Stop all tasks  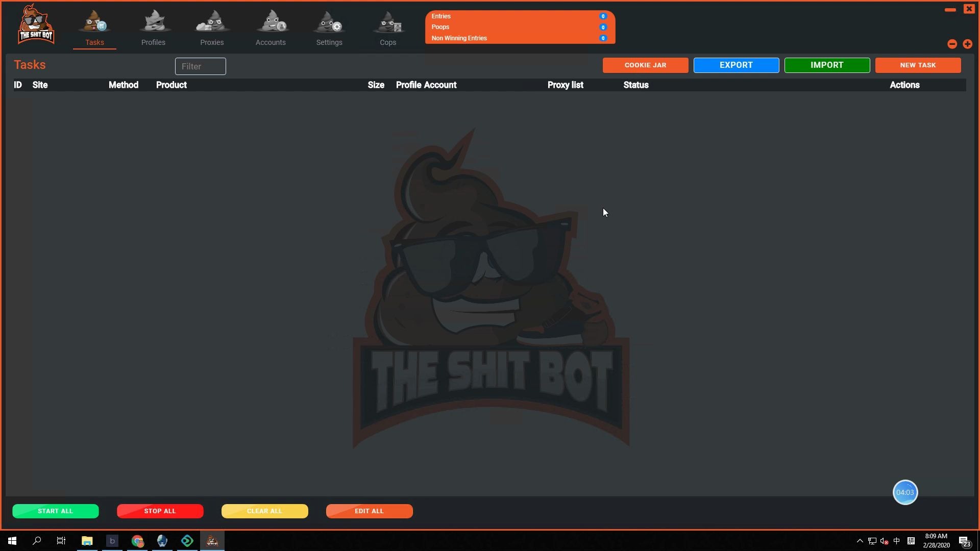click(160, 511)
